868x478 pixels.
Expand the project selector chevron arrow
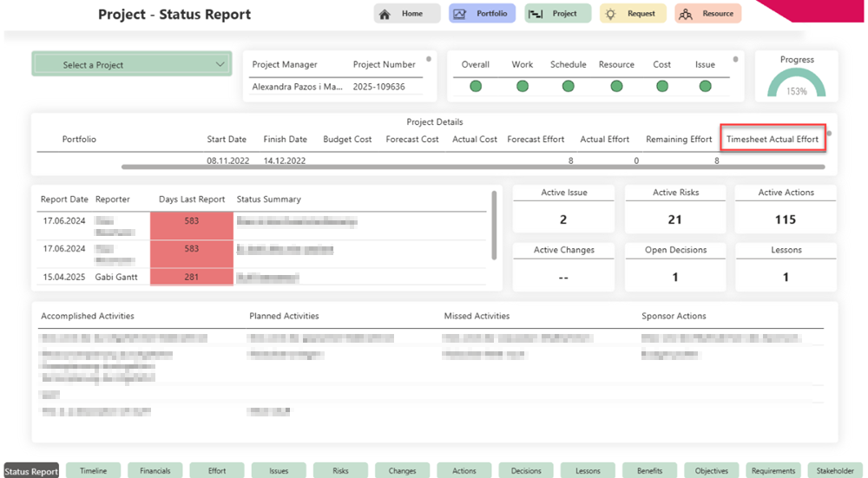point(220,64)
